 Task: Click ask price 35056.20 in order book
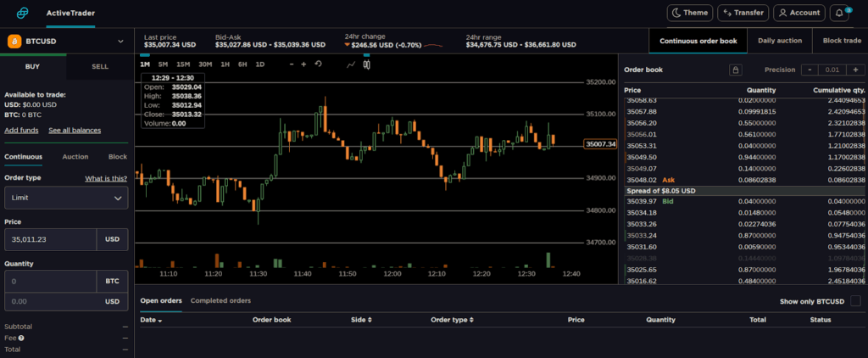click(x=642, y=123)
